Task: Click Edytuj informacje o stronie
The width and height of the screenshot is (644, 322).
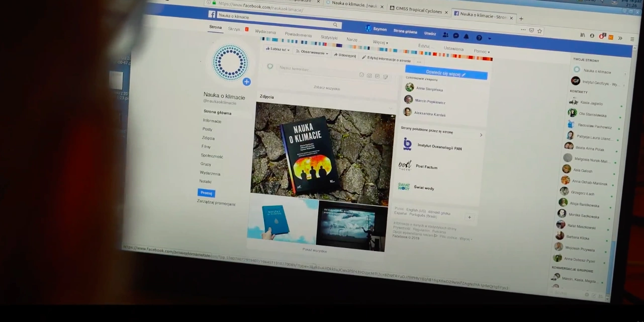Action: click(386, 59)
